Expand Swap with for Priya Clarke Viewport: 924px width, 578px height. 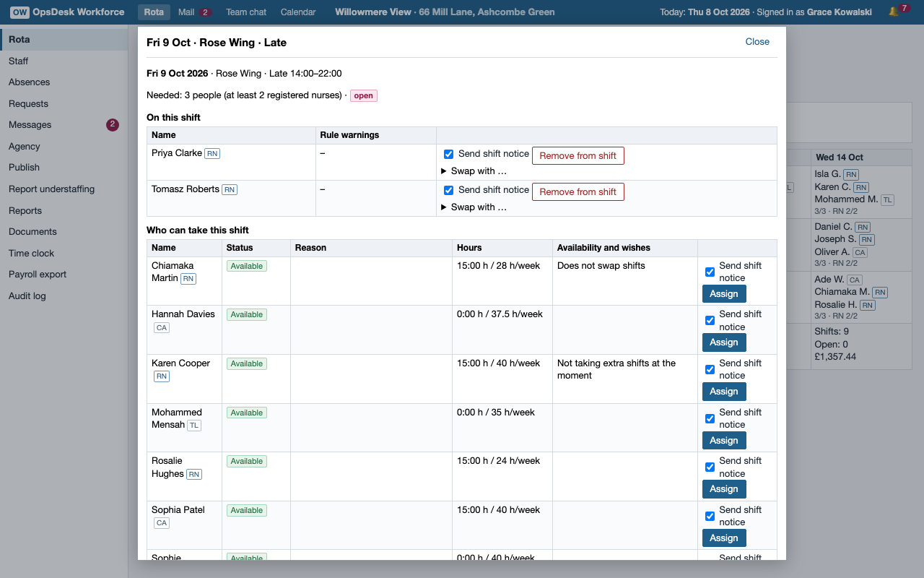tap(474, 171)
